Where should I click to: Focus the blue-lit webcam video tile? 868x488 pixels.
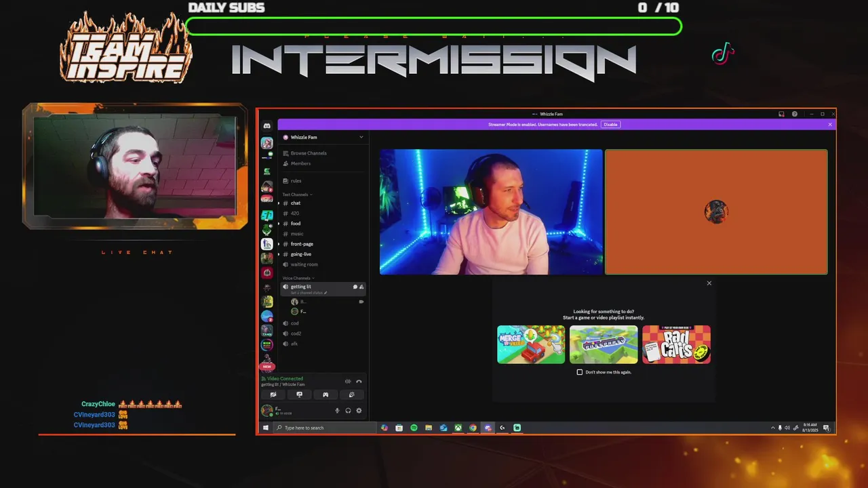[491, 212]
